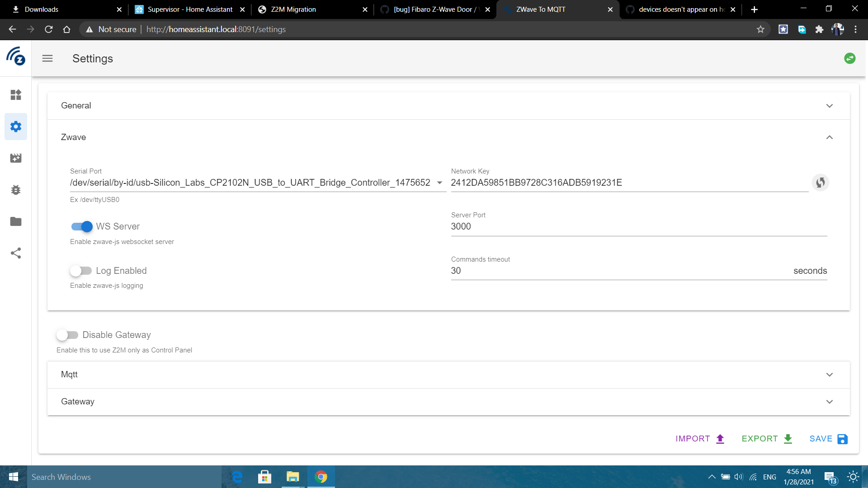Open the Serial Port dropdown
The image size is (868, 488).
tap(439, 183)
